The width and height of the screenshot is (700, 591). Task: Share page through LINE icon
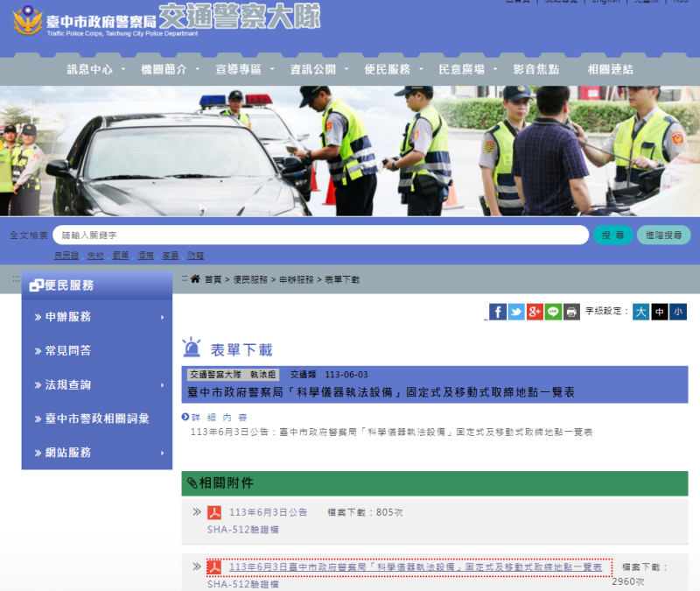click(553, 312)
